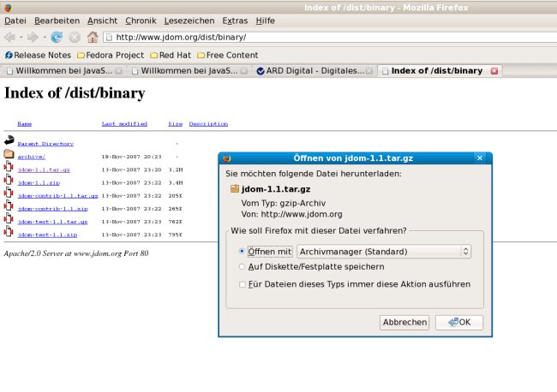Image resolution: width=557 pixels, height=392 pixels.
Task: Click the Stop loading icon
Action: click(74, 37)
